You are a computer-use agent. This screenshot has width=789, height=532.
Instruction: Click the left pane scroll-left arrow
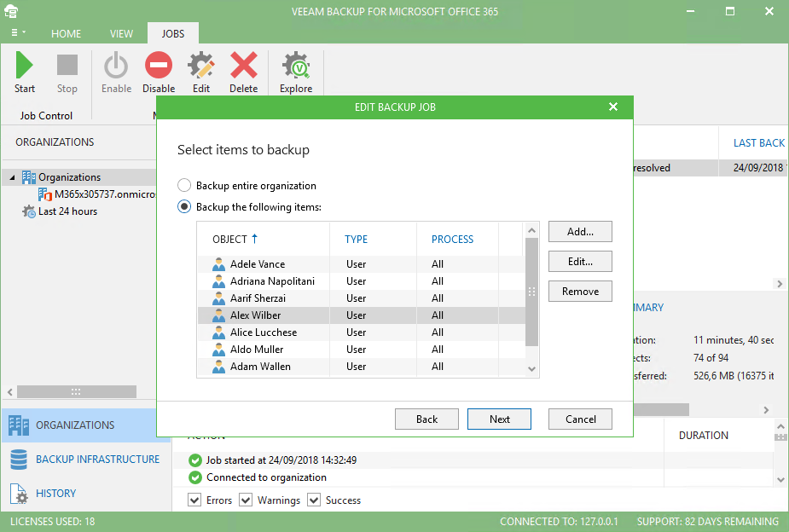[10, 391]
